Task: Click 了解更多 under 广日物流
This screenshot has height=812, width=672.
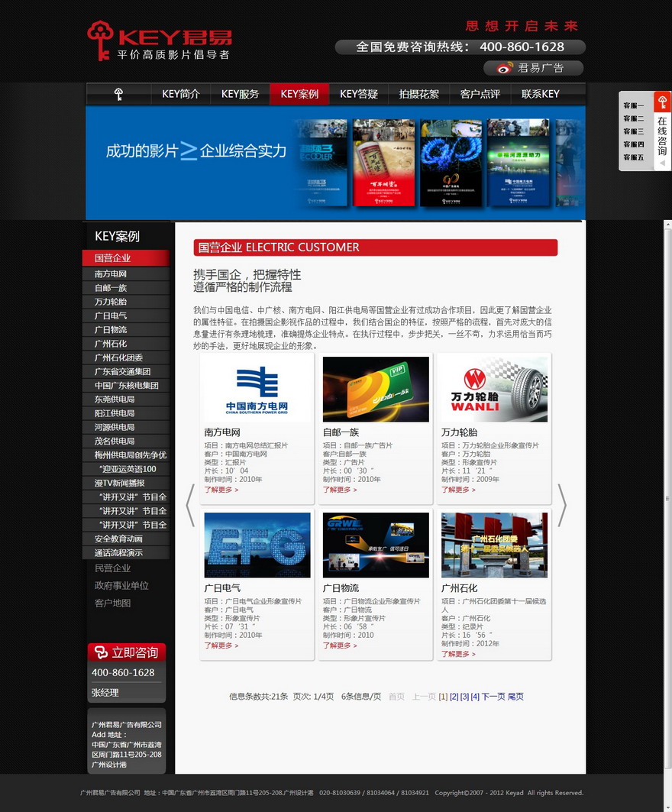Action: pos(340,645)
